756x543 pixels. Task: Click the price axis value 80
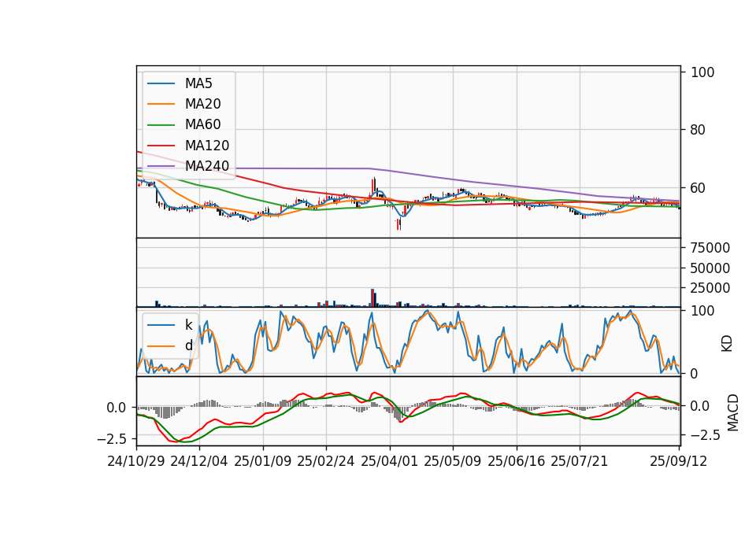[699, 130]
